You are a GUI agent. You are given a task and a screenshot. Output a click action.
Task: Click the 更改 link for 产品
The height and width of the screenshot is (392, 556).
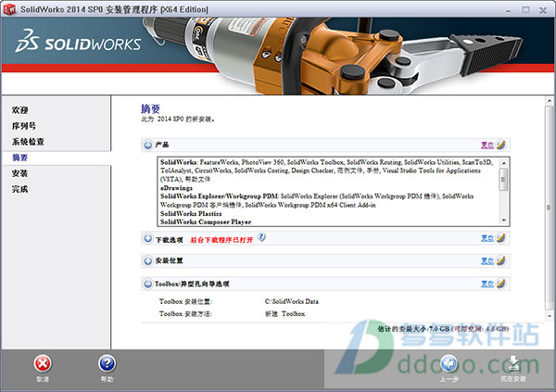pyautogui.click(x=487, y=145)
